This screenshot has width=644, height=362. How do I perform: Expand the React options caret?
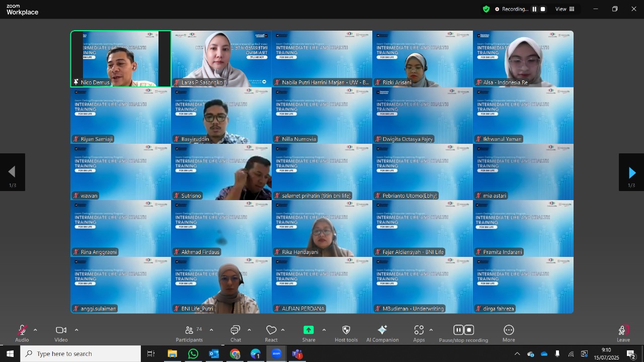[x=283, y=330]
